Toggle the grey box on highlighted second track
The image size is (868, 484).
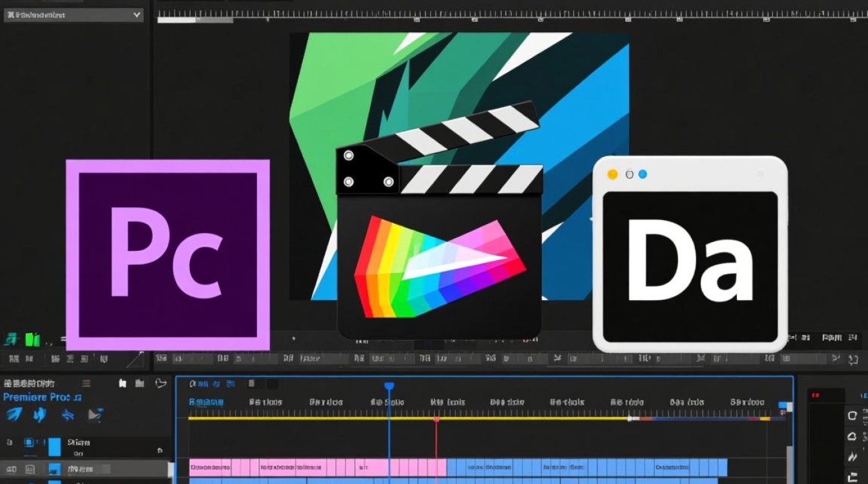(x=29, y=469)
